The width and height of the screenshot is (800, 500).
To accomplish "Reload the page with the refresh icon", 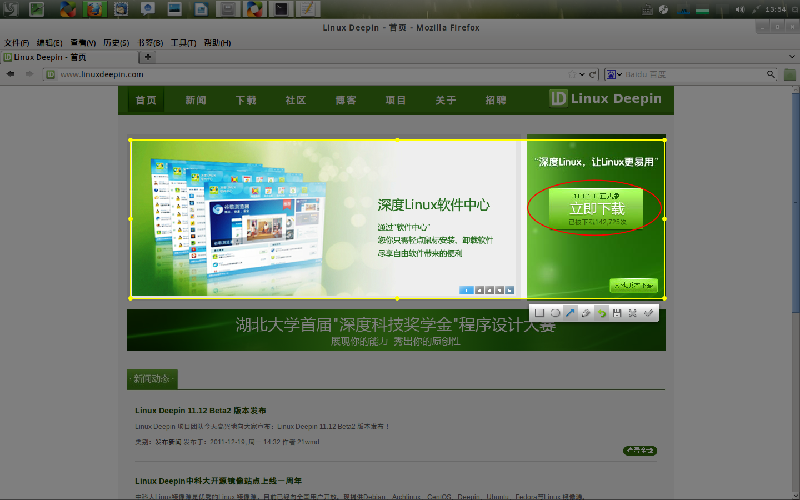I will [592, 74].
